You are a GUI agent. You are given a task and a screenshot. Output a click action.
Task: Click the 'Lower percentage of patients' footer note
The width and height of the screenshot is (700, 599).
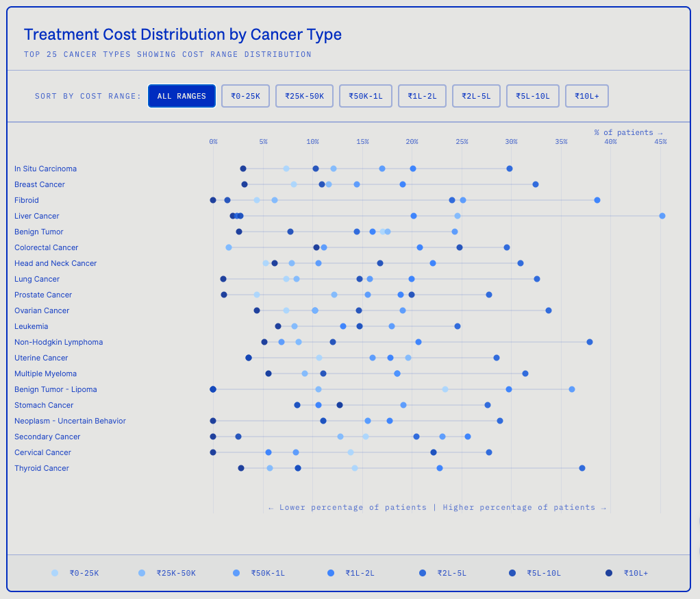(348, 507)
